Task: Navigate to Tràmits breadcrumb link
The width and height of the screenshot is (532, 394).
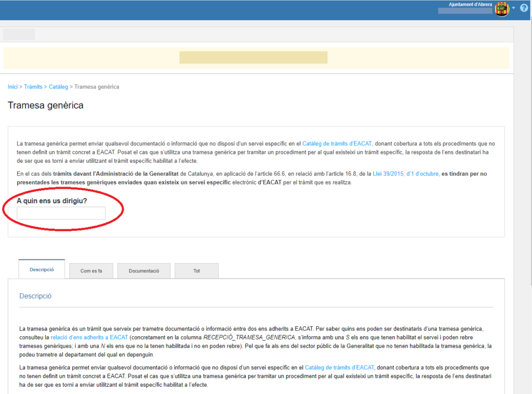Action: pos(33,87)
